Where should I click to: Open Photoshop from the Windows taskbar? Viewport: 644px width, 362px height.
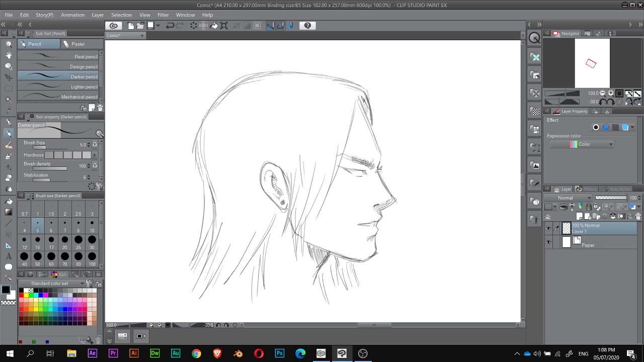click(x=279, y=353)
